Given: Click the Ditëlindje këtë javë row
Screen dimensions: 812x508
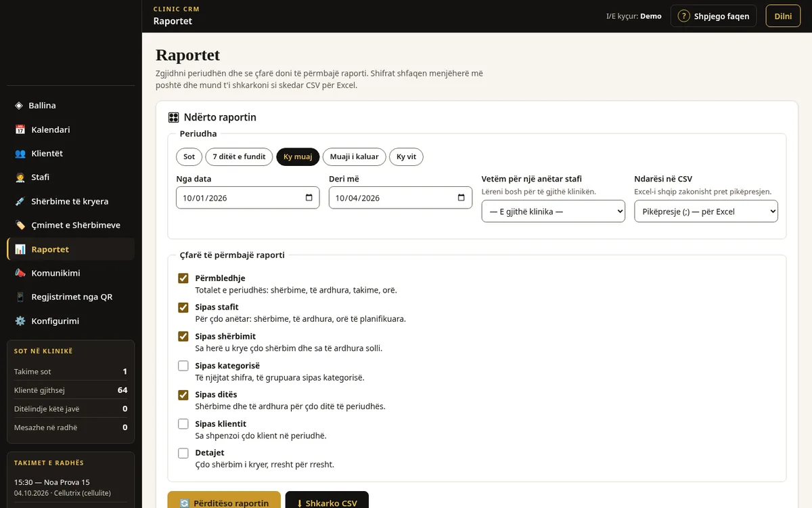Looking at the screenshot, I should [70, 408].
